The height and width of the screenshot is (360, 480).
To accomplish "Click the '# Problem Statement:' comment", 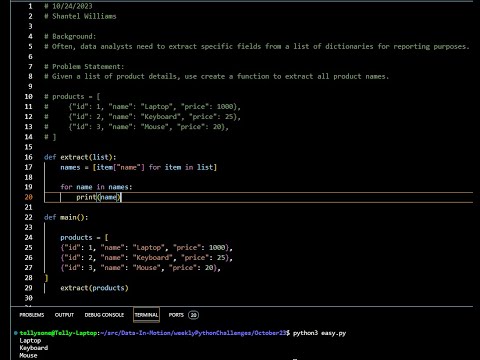I will tap(84, 66).
